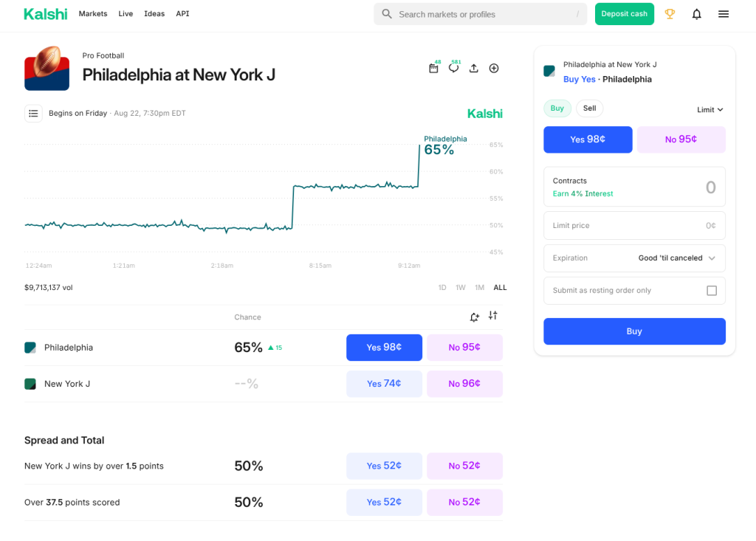Viewport: 756px width, 541px height.
Task: Open the comments icon with 581 badge
Action: [x=454, y=68]
